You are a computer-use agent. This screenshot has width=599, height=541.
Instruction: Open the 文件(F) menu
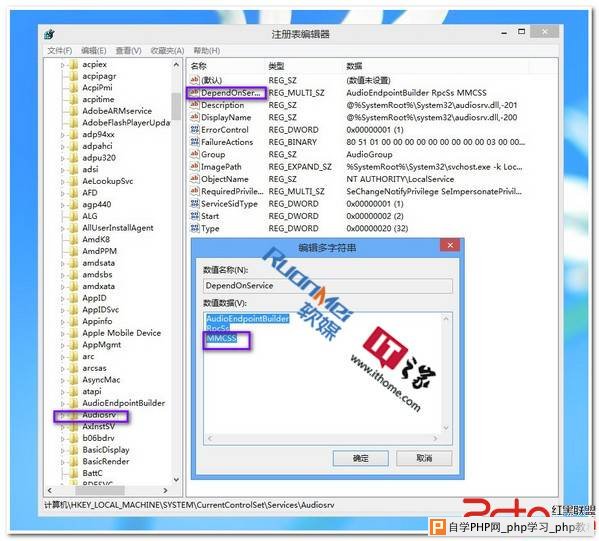click(60, 50)
